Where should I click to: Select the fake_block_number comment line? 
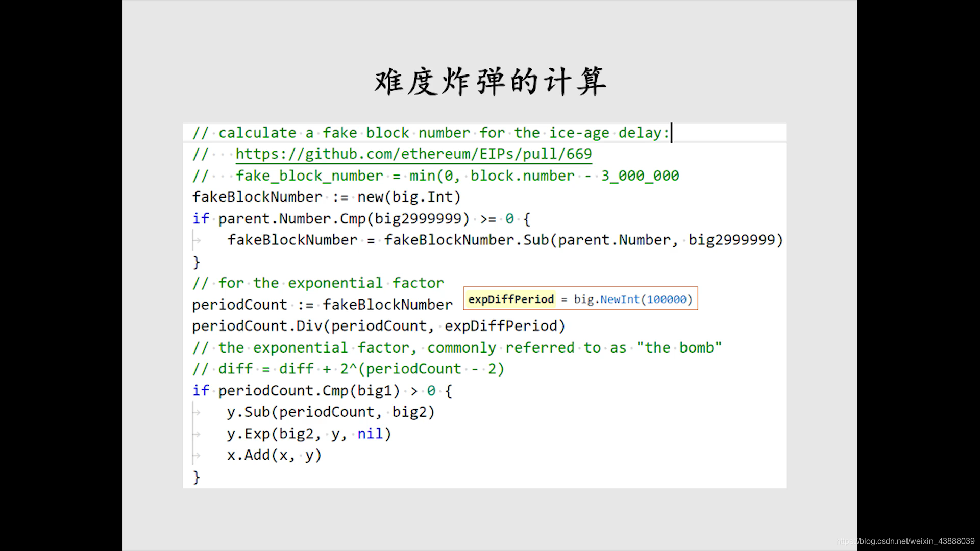(x=435, y=176)
